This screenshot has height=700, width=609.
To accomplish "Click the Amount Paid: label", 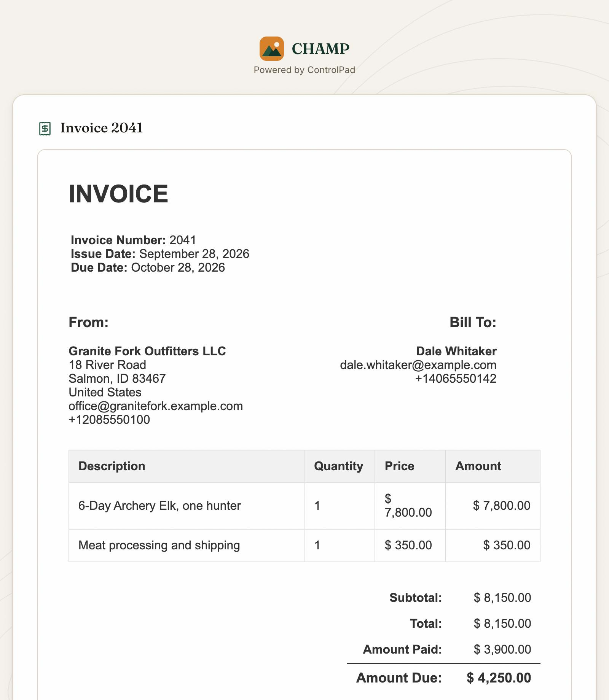I will (402, 649).
